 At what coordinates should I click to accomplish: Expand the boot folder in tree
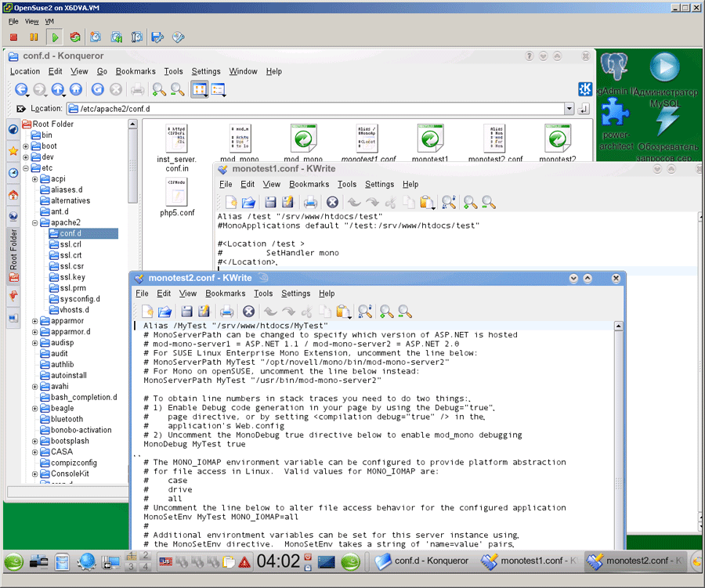coord(26,146)
